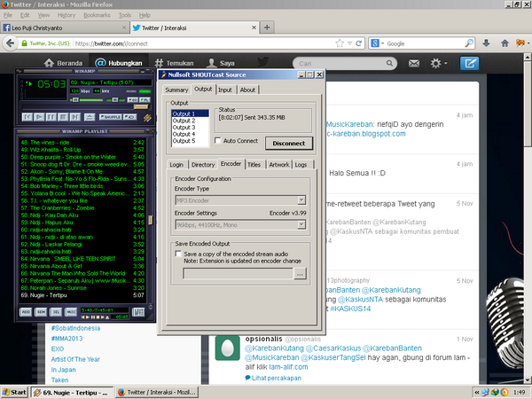This screenshot has width=532, height=399.
Task: Skip to next track in Winamp
Action: [x=75, y=117]
